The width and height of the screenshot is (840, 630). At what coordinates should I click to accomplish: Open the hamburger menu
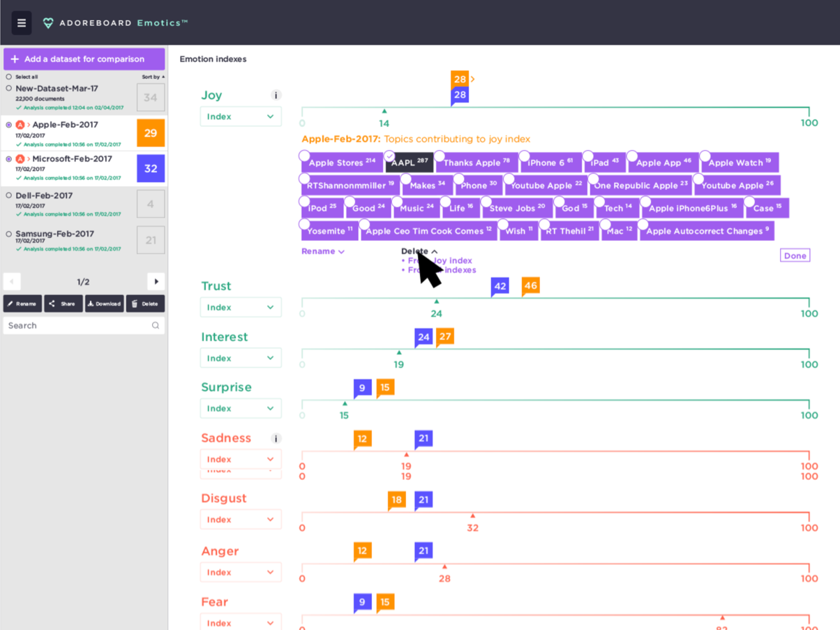coord(22,23)
